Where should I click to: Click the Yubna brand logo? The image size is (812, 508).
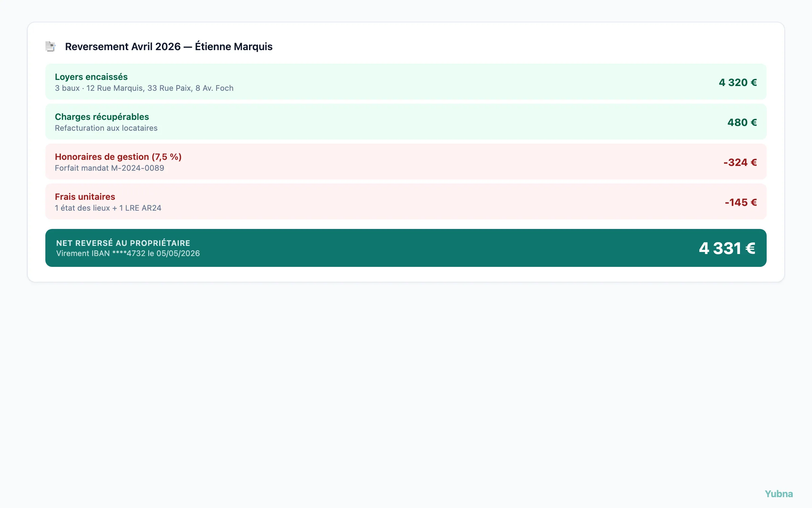click(779, 494)
